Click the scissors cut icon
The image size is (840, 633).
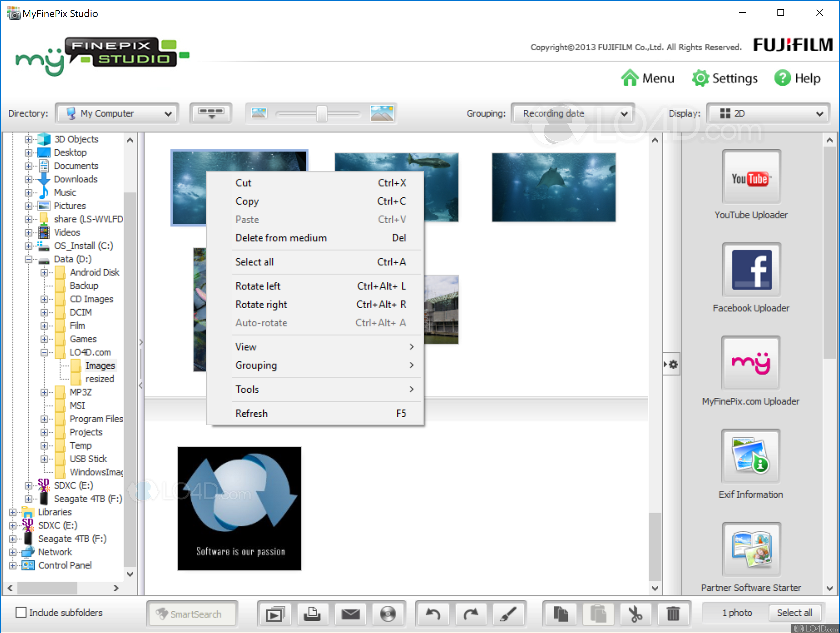tap(635, 613)
